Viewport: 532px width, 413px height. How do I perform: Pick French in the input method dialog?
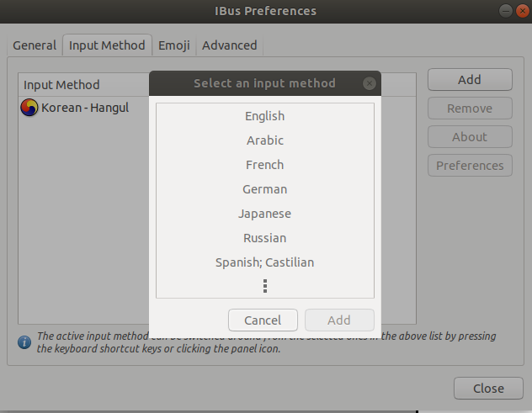coord(265,165)
